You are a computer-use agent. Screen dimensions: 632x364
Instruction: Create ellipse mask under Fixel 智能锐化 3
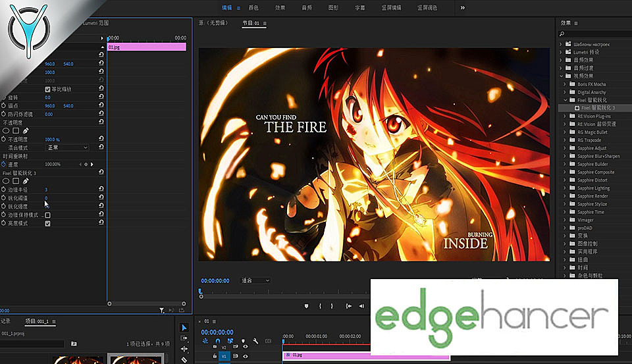point(6,181)
